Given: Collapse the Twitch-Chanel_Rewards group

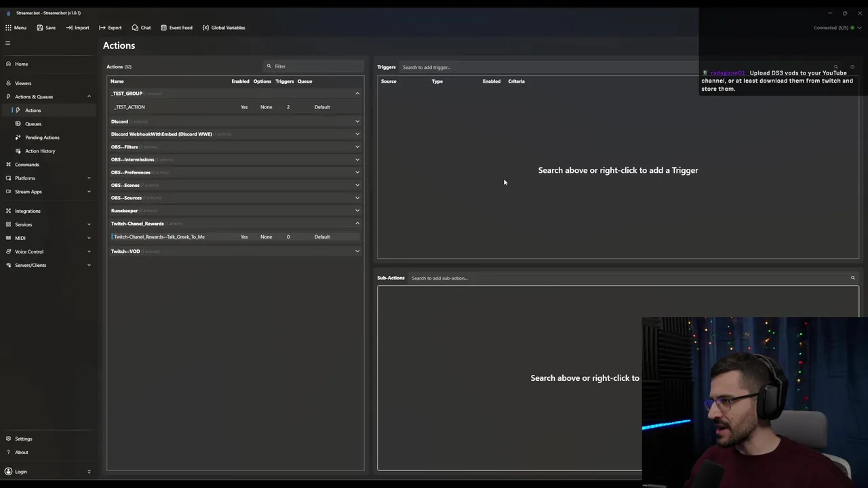Looking at the screenshot, I should click(357, 224).
